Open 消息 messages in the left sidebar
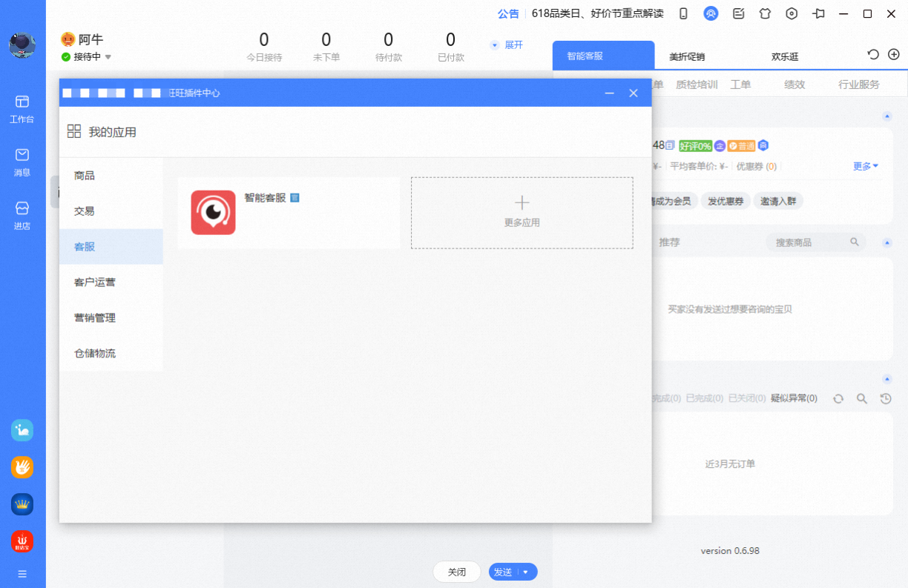Viewport: 908px width, 588px height. pyautogui.click(x=22, y=162)
